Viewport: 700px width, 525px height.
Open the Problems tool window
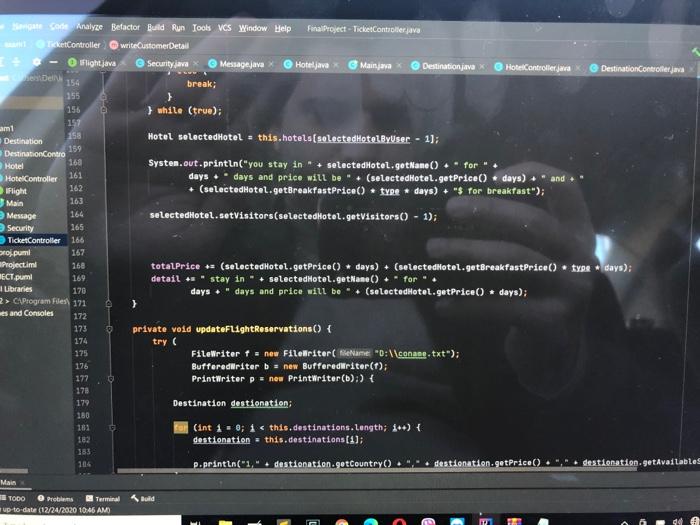55,499
